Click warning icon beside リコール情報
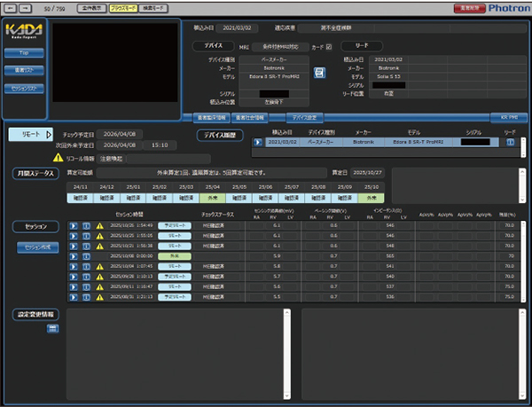The width and height of the screenshot is (532, 407). (58, 158)
